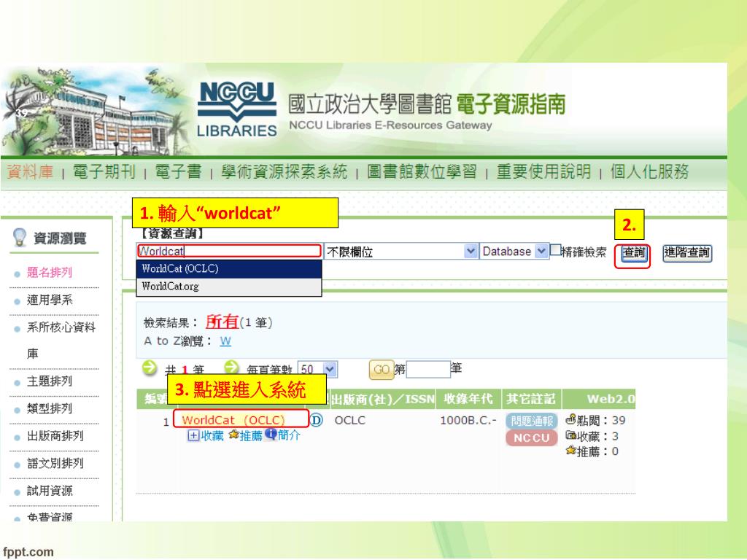Open 圖書館數位學習 menu item
This screenshot has height=560, width=747.
click(x=422, y=171)
